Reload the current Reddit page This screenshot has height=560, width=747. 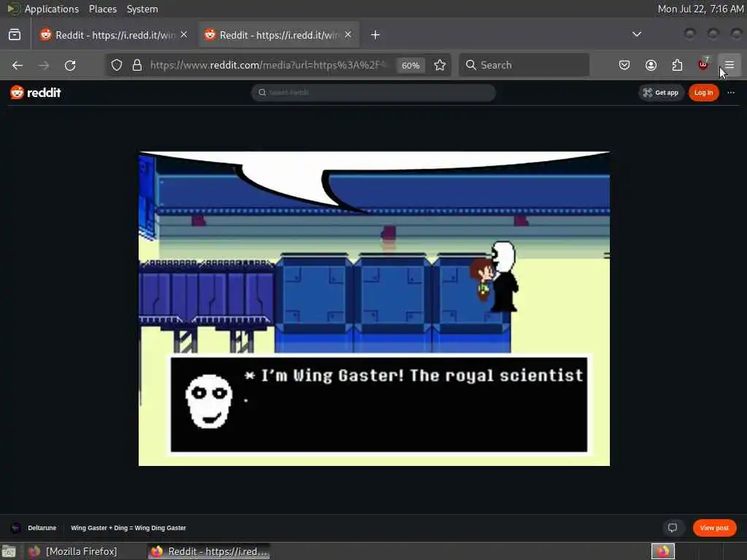pyautogui.click(x=70, y=65)
